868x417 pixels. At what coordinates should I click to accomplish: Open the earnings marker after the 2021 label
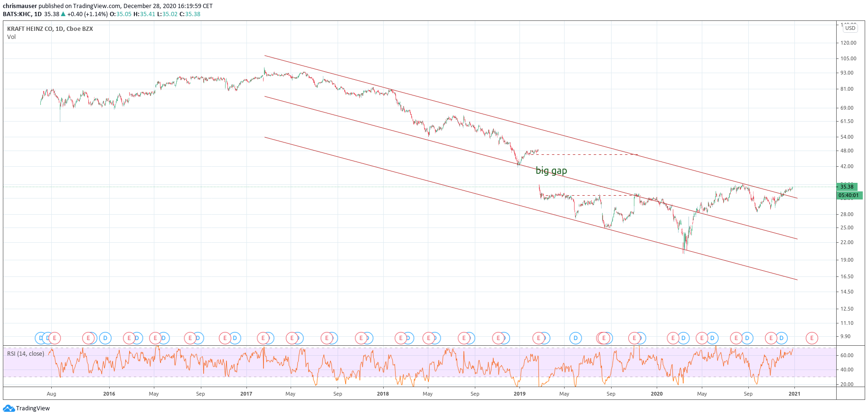point(812,338)
